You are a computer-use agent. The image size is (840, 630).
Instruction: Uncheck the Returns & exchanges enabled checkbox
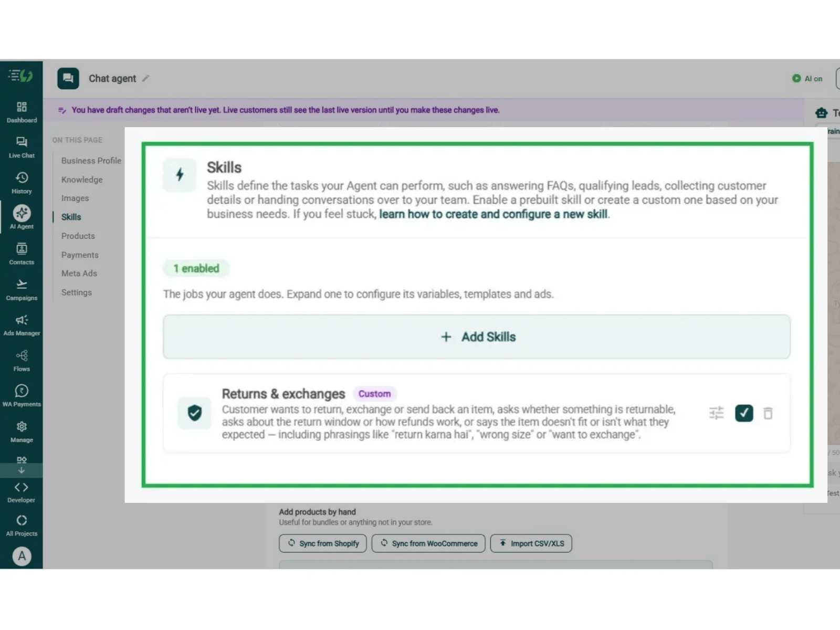[x=743, y=413]
